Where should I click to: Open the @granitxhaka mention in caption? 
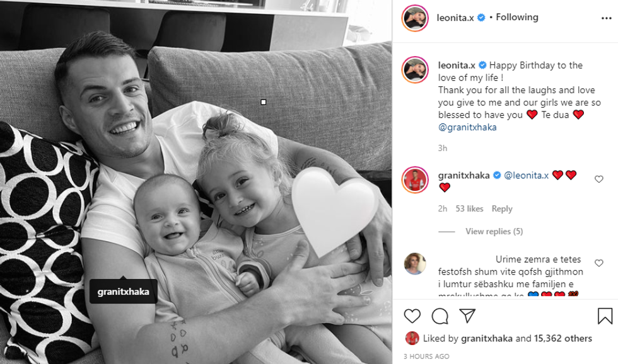(467, 127)
